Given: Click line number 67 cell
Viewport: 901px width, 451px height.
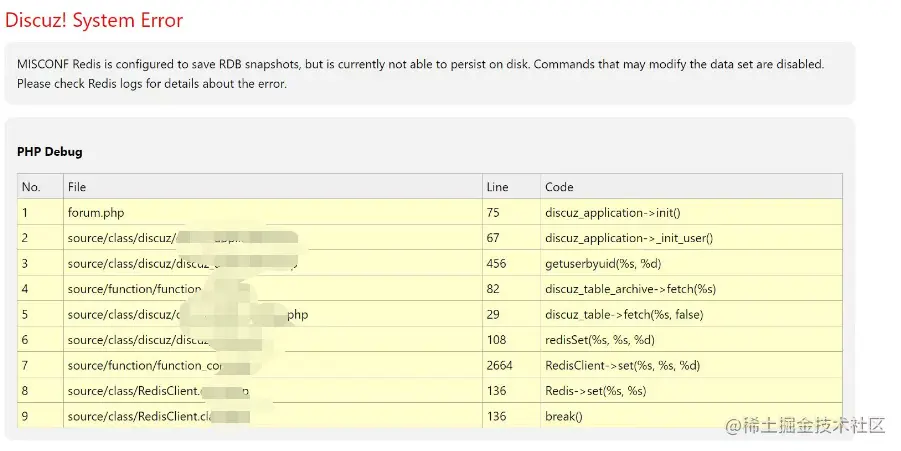Looking at the screenshot, I should [511, 237].
